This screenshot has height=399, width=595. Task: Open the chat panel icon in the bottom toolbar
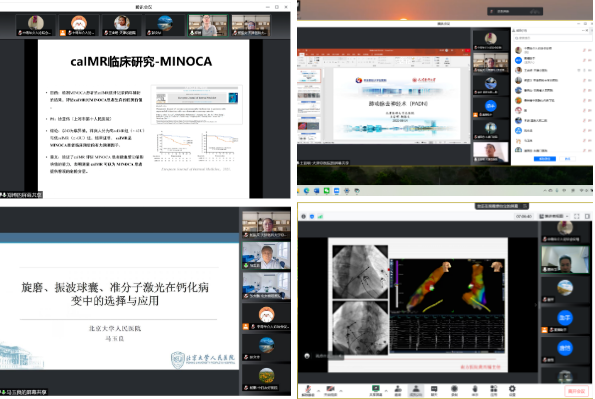click(434, 390)
